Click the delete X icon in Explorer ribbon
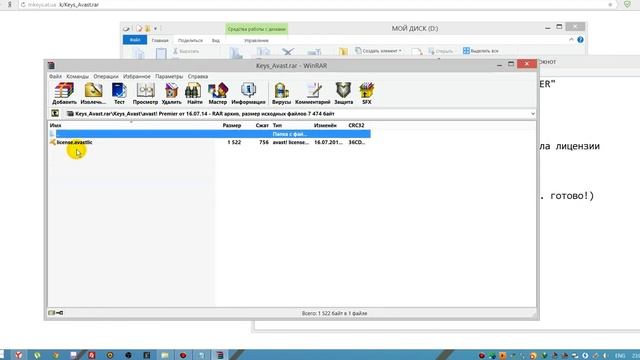This screenshot has height=360, width=640. (288, 51)
